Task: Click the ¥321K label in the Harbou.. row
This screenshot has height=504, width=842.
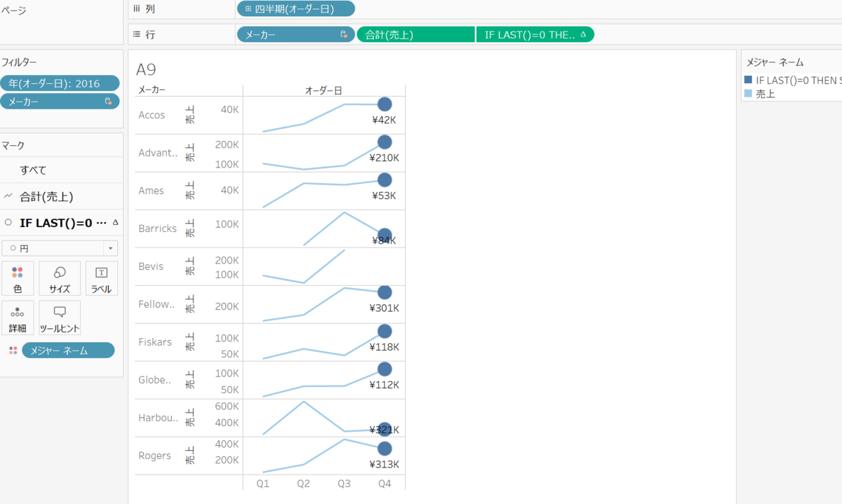Action: click(385, 430)
